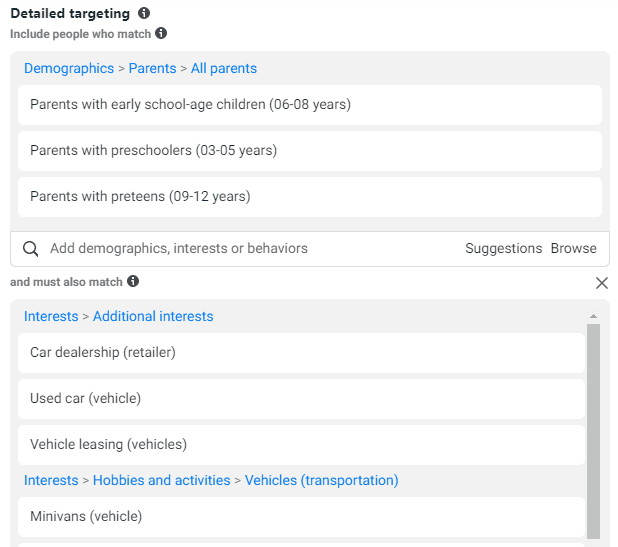This screenshot has height=547, width=618.
Task: Remove the must also match section with X
Action: coord(601,283)
